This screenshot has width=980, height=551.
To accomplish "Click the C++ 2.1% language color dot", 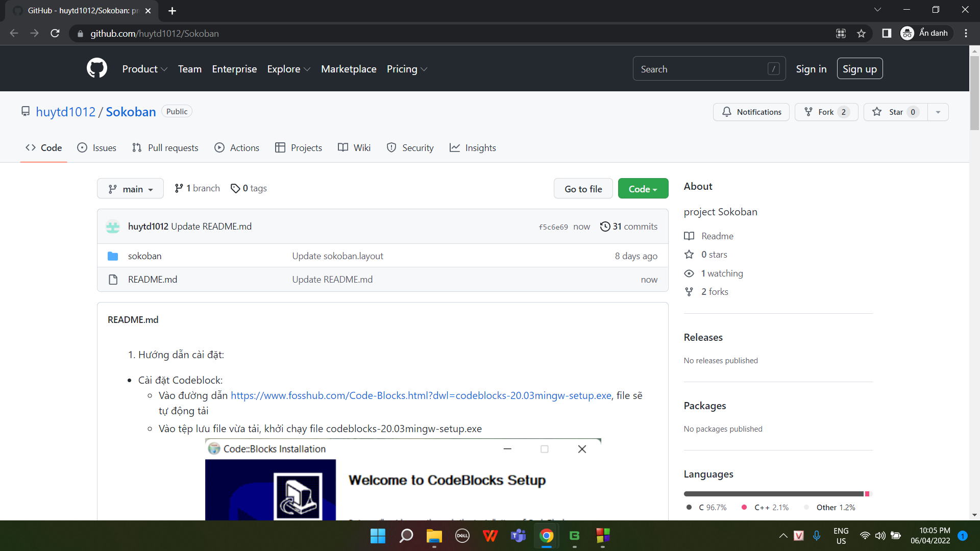I will 744,507.
